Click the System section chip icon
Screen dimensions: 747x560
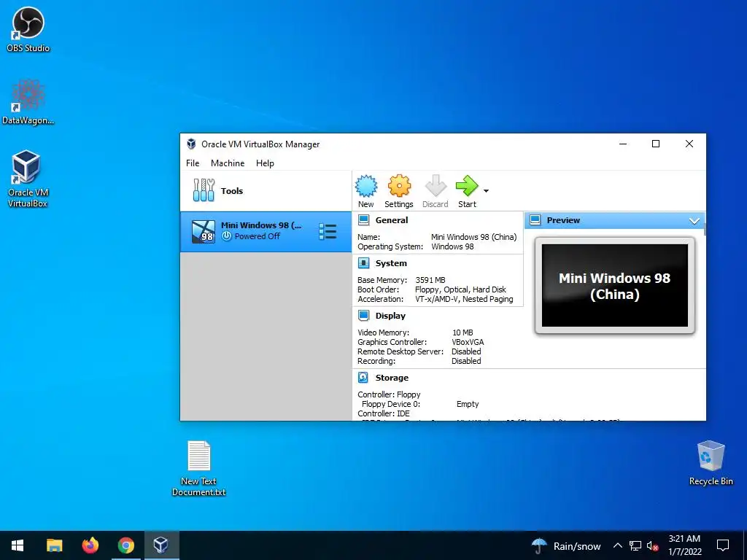[x=363, y=263]
